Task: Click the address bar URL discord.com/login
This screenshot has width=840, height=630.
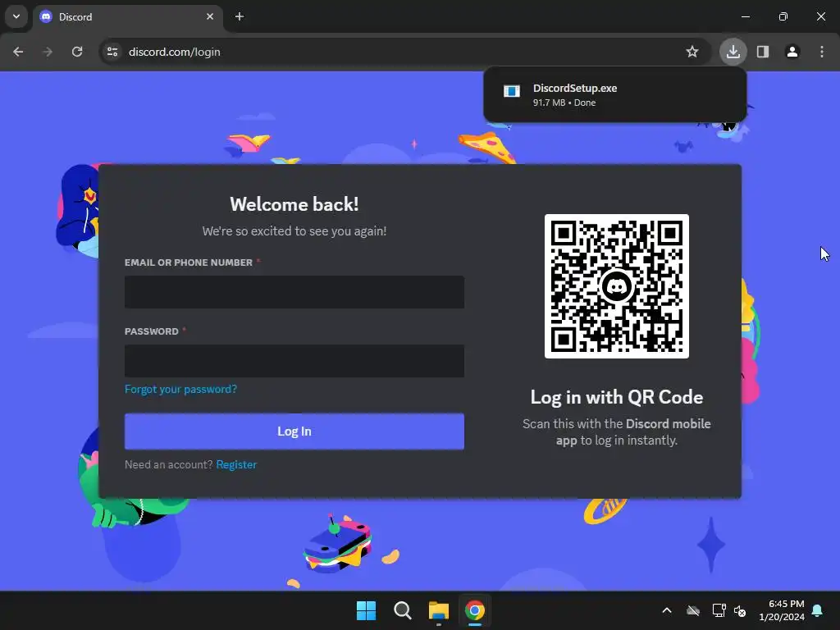Action: point(175,52)
